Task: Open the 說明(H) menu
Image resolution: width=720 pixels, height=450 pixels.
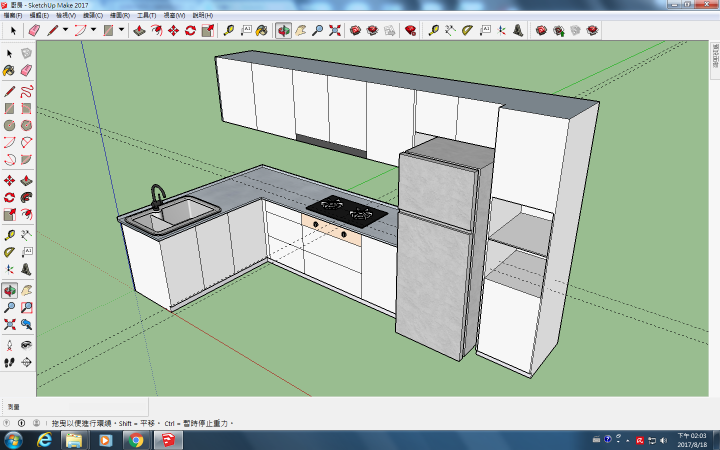Action: 203,15
